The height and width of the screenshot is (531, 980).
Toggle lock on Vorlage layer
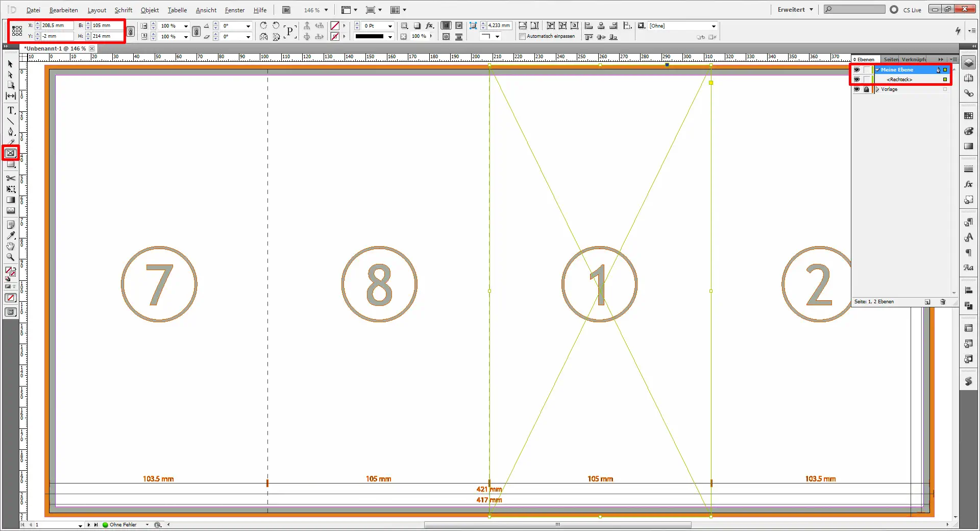click(866, 89)
